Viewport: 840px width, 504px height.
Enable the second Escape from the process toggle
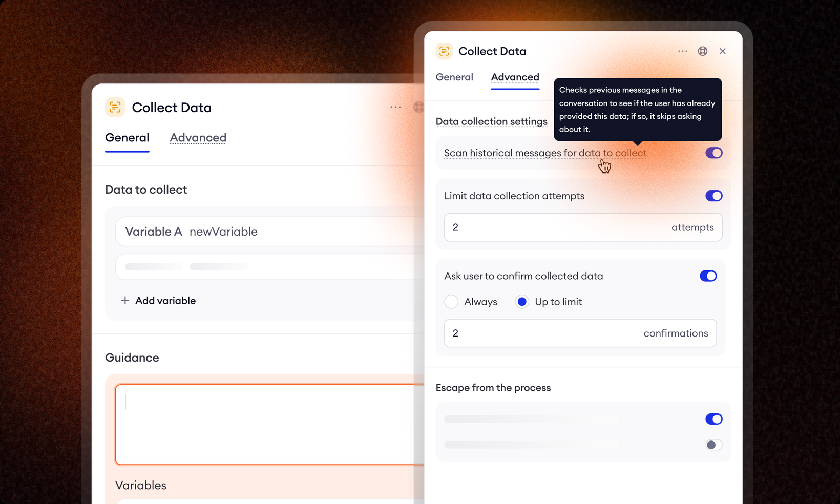pyautogui.click(x=713, y=445)
